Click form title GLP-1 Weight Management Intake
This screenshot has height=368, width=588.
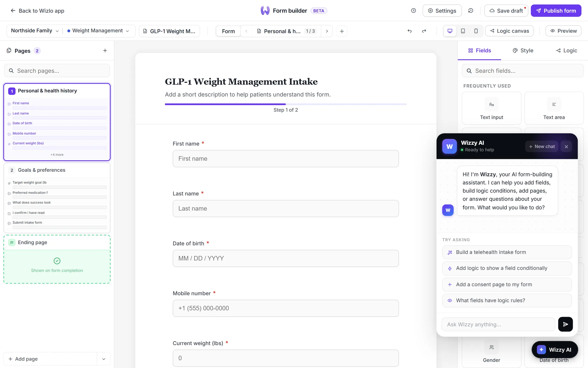click(x=241, y=82)
